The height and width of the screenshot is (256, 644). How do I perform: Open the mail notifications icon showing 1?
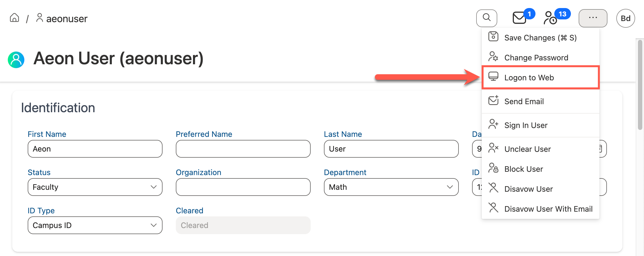point(519,18)
